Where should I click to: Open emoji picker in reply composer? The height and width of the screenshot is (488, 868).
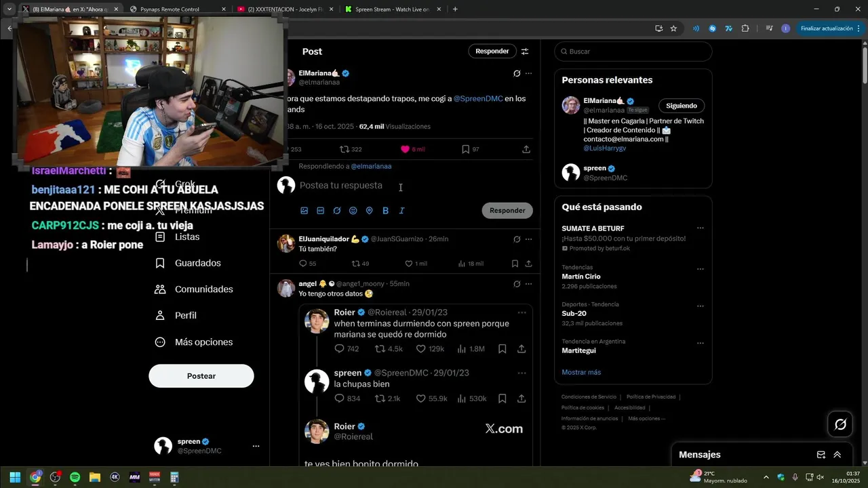[353, 211]
